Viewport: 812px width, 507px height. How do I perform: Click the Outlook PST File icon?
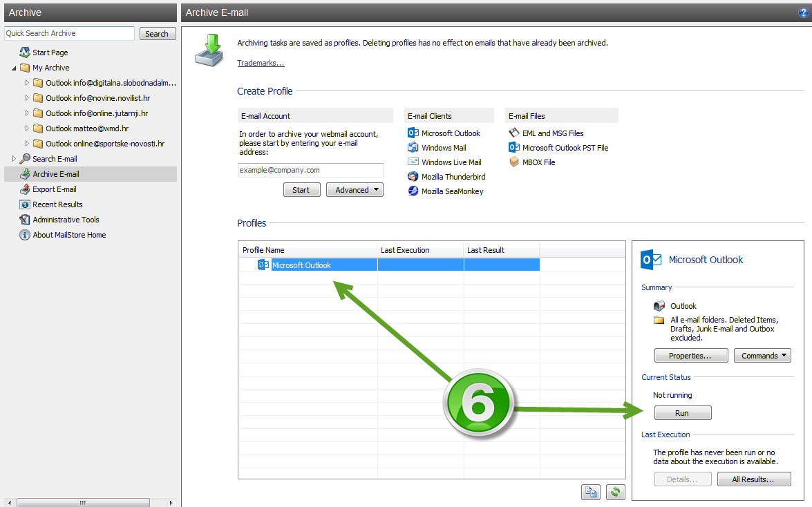click(x=513, y=147)
